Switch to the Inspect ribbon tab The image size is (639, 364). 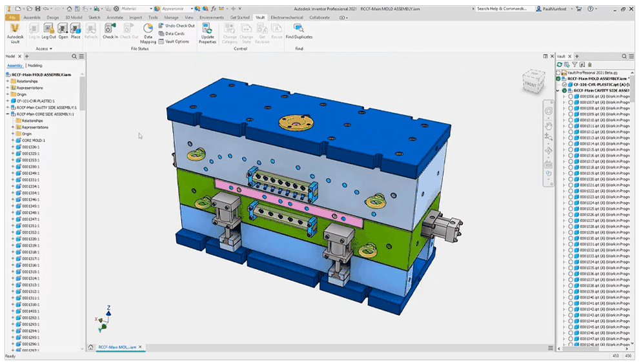(x=136, y=17)
